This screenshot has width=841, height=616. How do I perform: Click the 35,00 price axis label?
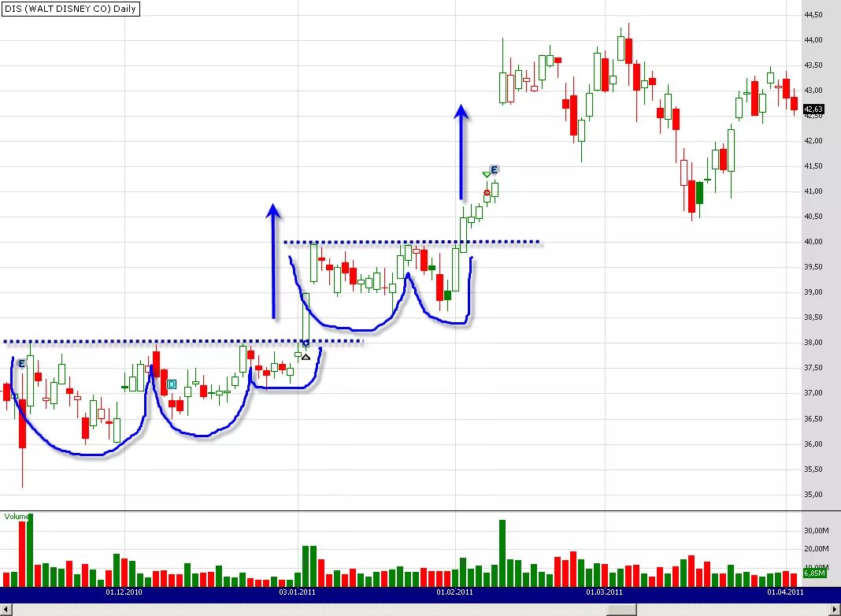(x=813, y=495)
